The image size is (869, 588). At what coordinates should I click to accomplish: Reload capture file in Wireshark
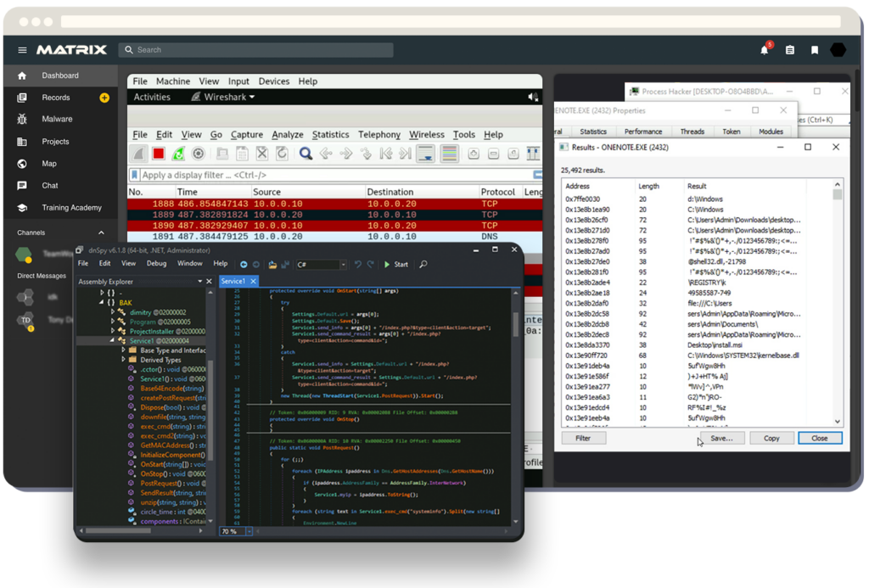point(282,154)
